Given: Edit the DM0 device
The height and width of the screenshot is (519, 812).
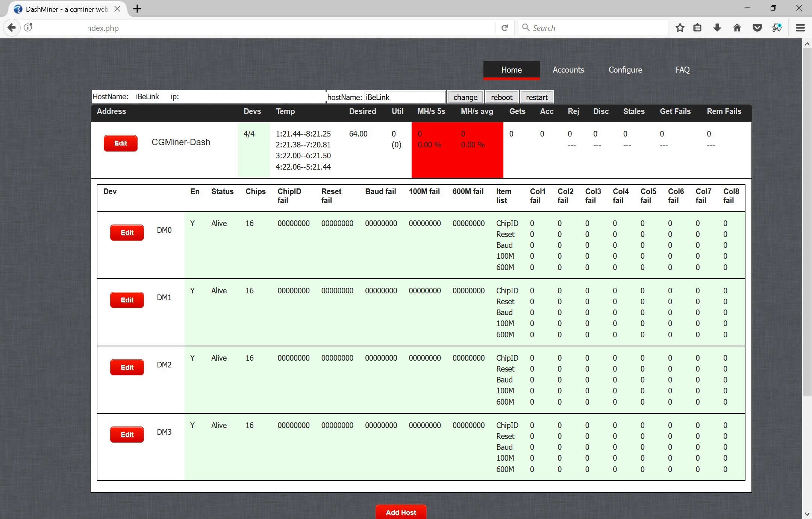Looking at the screenshot, I should (127, 233).
